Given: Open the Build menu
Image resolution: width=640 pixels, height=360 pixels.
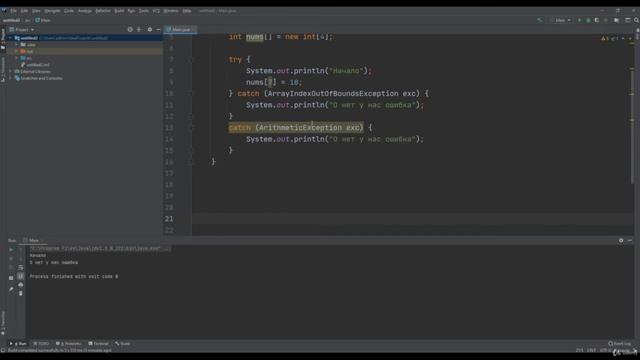Looking at the screenshot, I should 119,11.
